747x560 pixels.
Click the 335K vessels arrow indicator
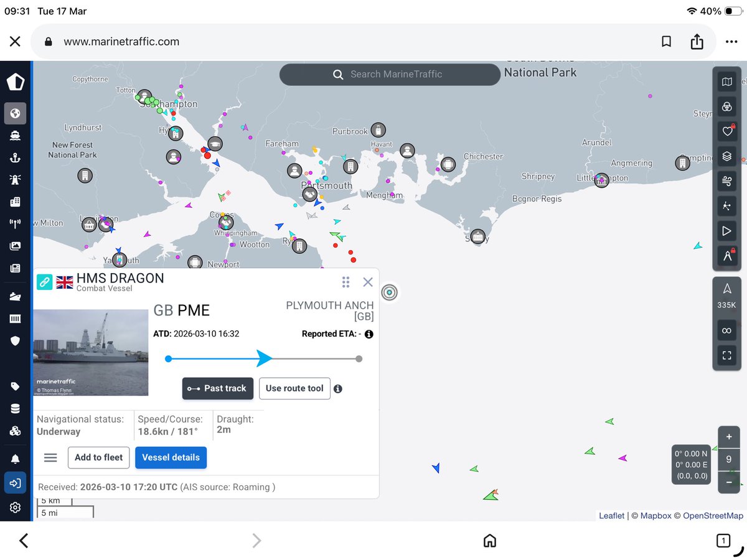click(x=726, y=296)
